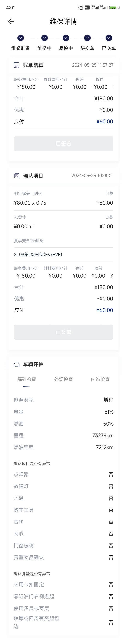Image resolution: width=127 pixels, height=644 pixels.
Task: Select the 夏季安全检查I类 entry
Action: (x=28, y=241)
